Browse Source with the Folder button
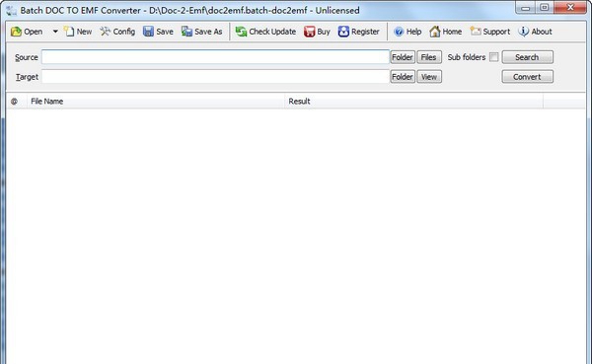 (x=403, y=57)
